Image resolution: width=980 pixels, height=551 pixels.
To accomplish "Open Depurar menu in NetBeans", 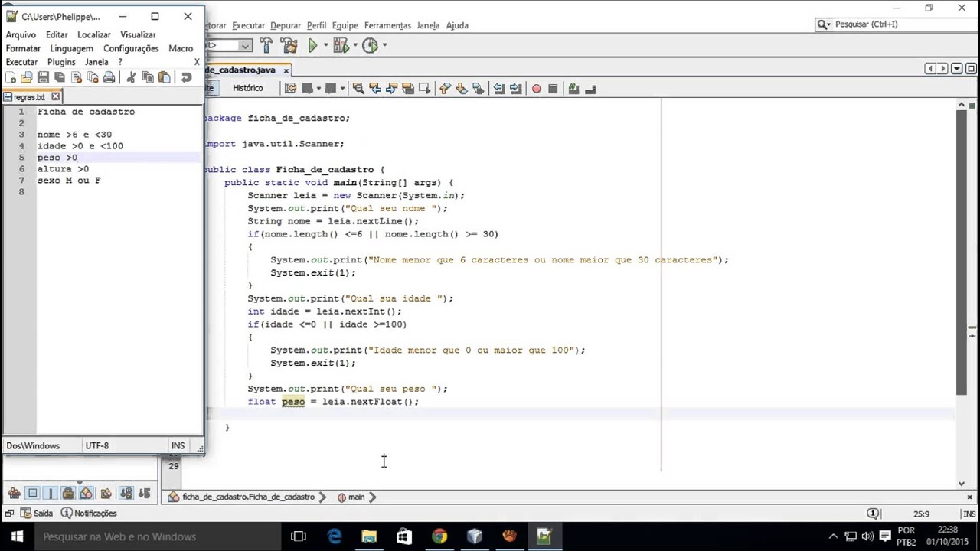I will (x=286, y=25).
